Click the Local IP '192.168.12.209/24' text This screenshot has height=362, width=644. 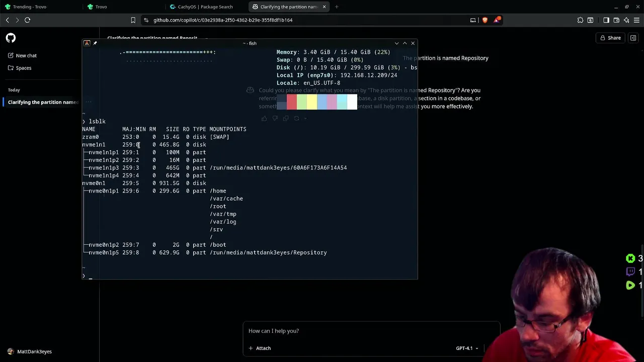(x=369, y=75)
